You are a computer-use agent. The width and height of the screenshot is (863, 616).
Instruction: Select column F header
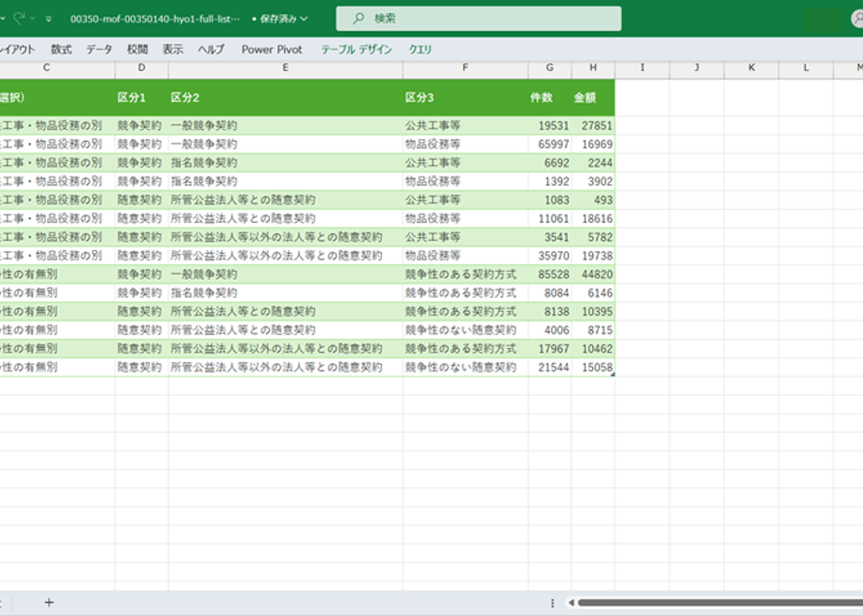click(465, 67)
